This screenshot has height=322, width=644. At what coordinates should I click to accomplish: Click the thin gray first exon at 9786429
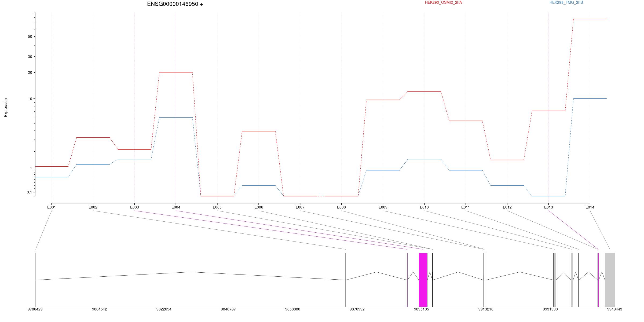(x=35, y=280)
